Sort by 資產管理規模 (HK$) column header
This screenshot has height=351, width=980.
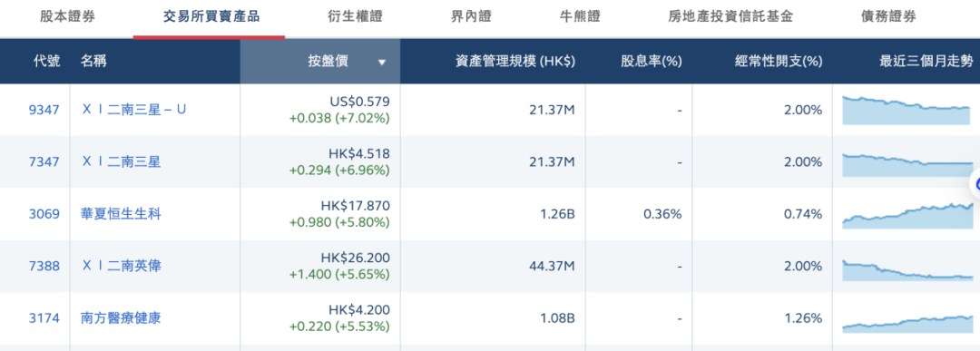click(x=515, y=61)
